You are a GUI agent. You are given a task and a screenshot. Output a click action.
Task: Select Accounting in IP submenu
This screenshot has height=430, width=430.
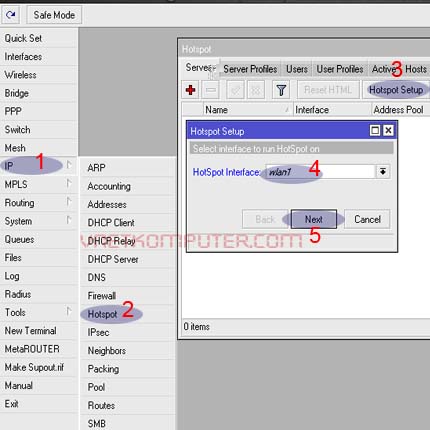click(128, 186)
